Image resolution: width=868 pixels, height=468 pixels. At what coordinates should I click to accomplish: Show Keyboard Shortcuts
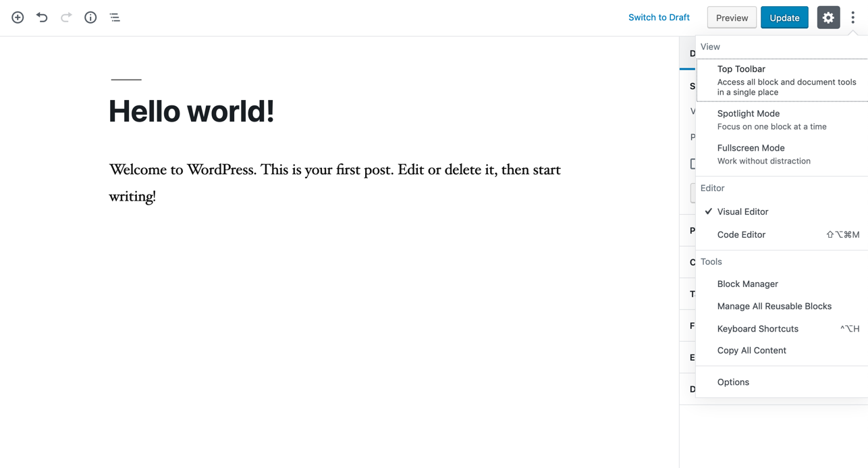[x=782, y=328]
